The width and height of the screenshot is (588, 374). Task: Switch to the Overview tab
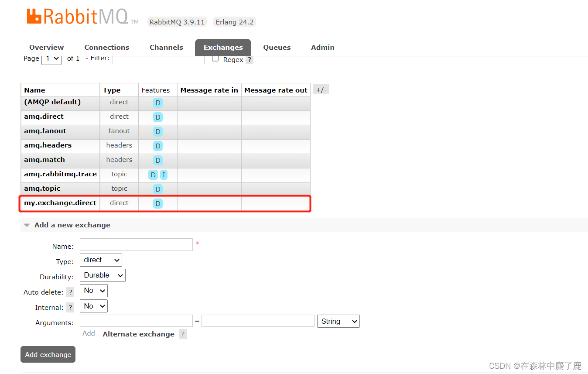[47, 48]
